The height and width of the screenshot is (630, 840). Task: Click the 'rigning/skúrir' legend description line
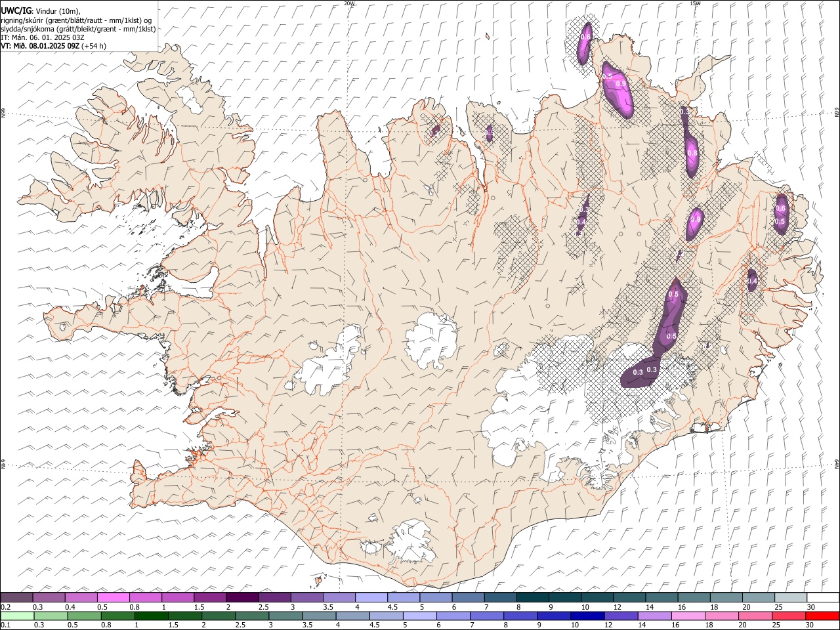[76, 20]
